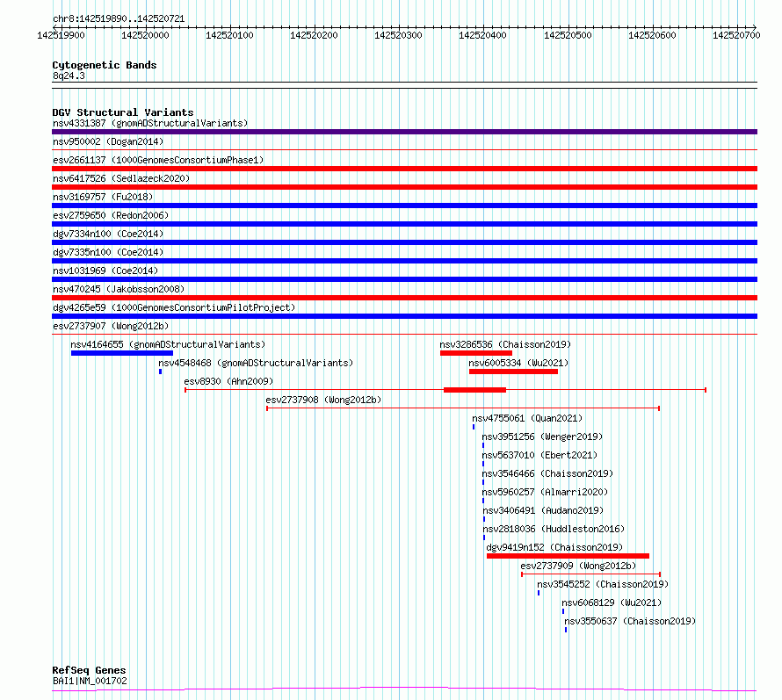Open esv2759650 (Redon2006) variant label
Image resolution: width=782 pixels, height=700 pixels.
(111, 215)
